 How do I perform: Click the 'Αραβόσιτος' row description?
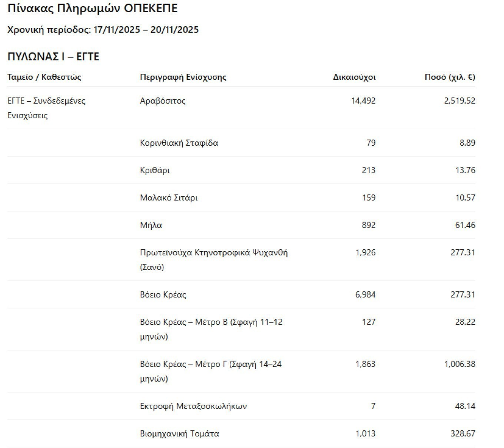(x=163, y=101)
